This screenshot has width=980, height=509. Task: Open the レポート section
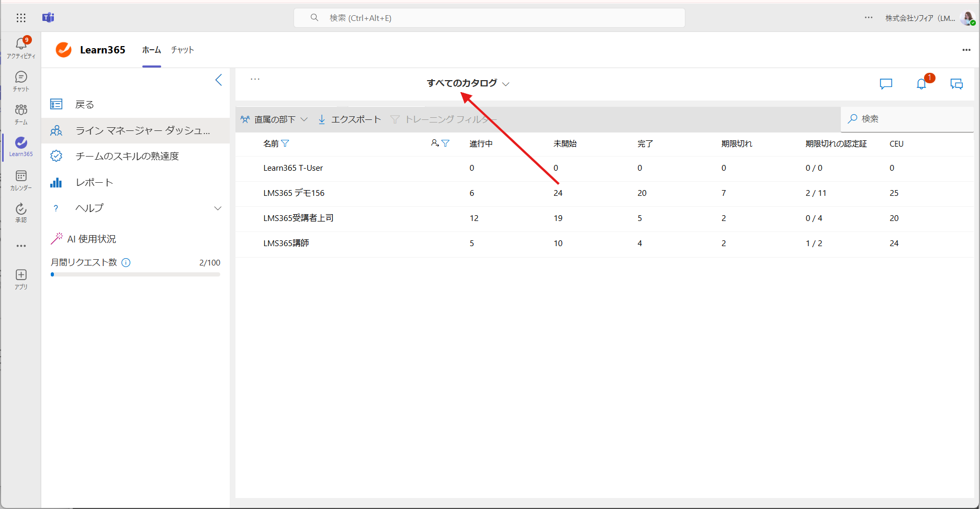coord(136,182)
